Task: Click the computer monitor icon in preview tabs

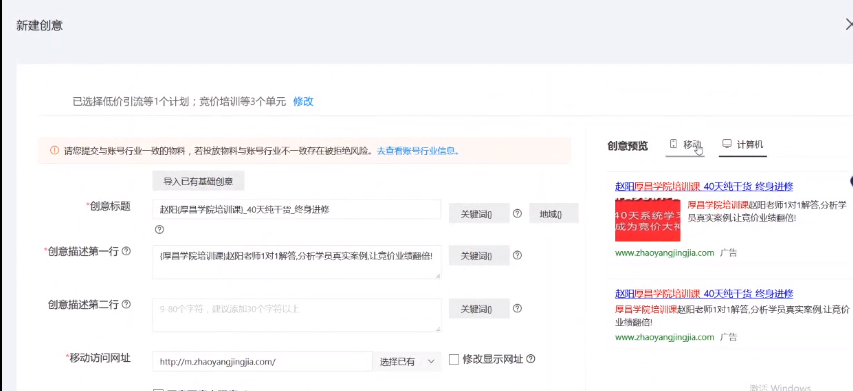Action: 726,144
